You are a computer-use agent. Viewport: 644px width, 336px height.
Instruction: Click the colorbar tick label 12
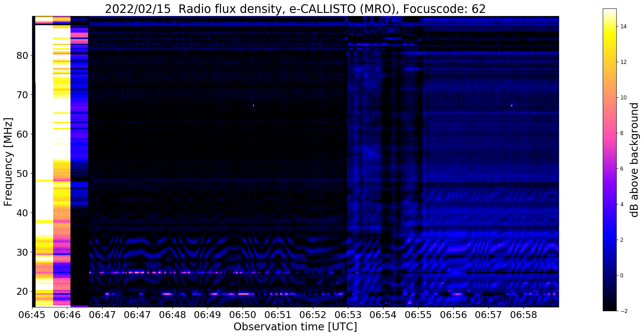[x=623, y=62]
